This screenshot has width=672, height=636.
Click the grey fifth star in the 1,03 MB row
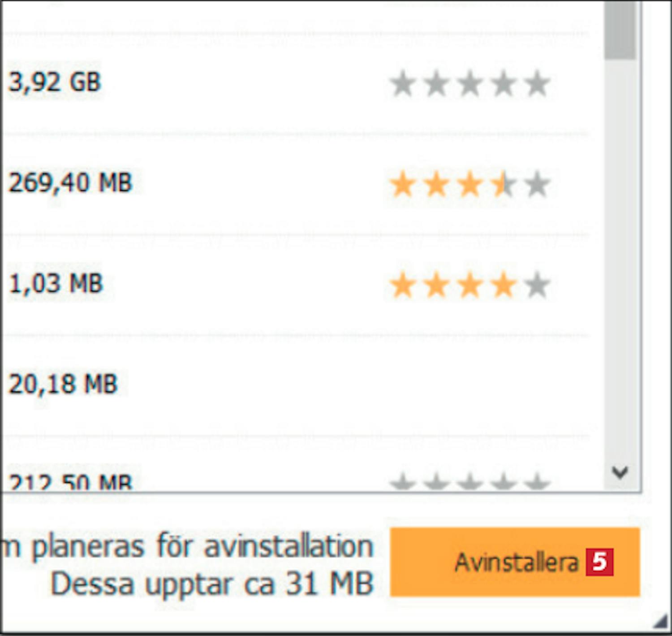point(537,286)
